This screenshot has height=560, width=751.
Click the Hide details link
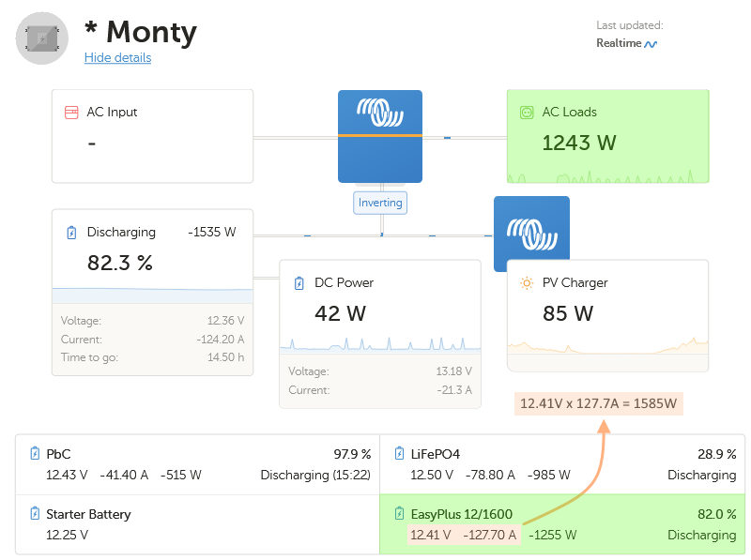coord(117,58)
